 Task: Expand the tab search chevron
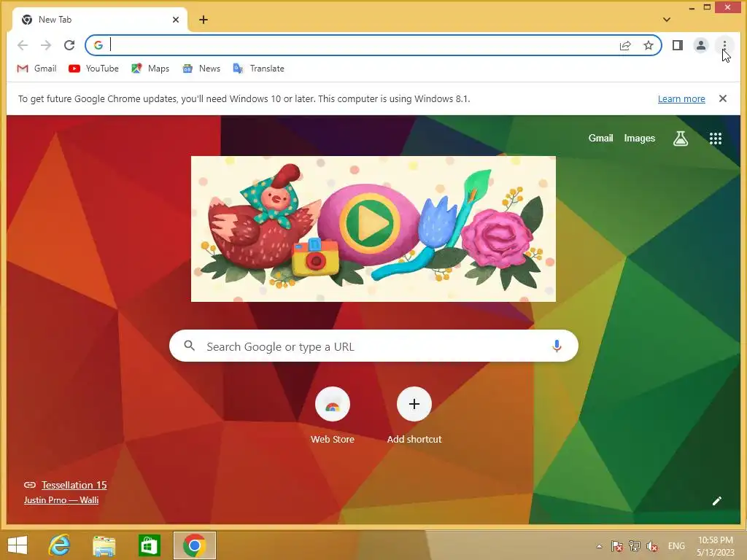(x=667, y=20)
